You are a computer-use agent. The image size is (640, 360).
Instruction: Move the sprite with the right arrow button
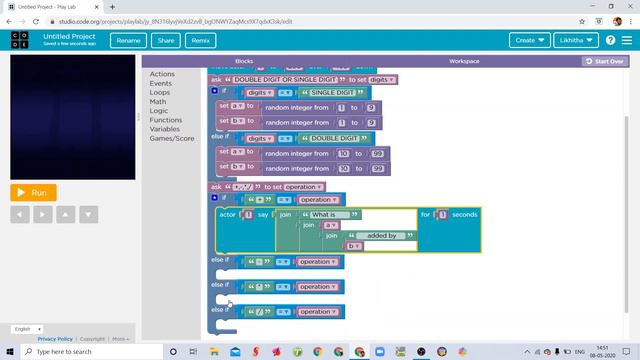pyautogui.click(x=43, y=214)
